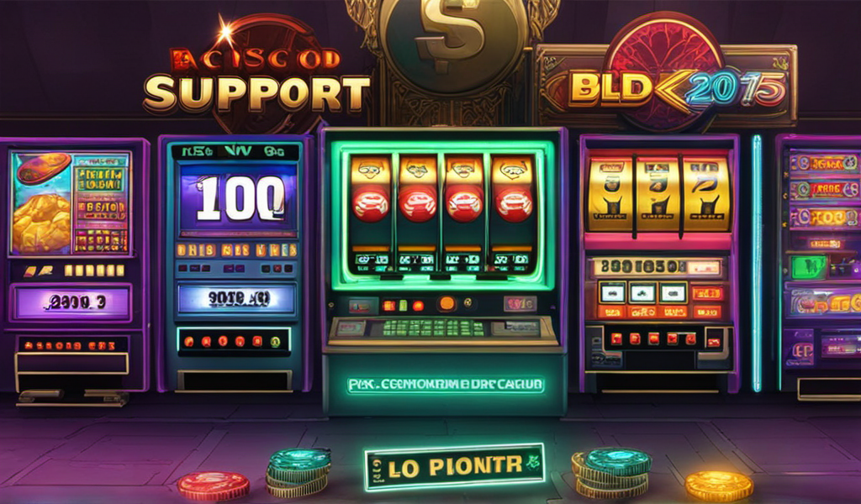Click the vertical cyan neon light bar
The height and width of the screenshot is (504, 861).
pos(758,263)
